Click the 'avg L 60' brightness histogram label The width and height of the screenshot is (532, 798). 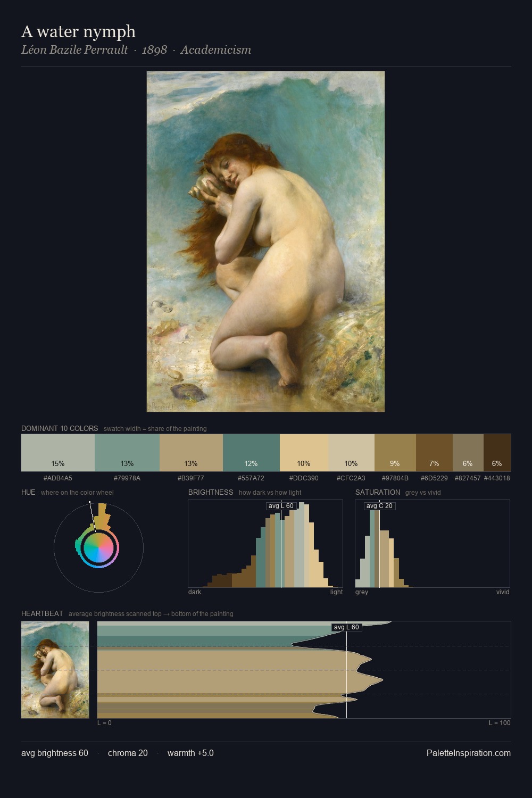[x=281, y=506]
